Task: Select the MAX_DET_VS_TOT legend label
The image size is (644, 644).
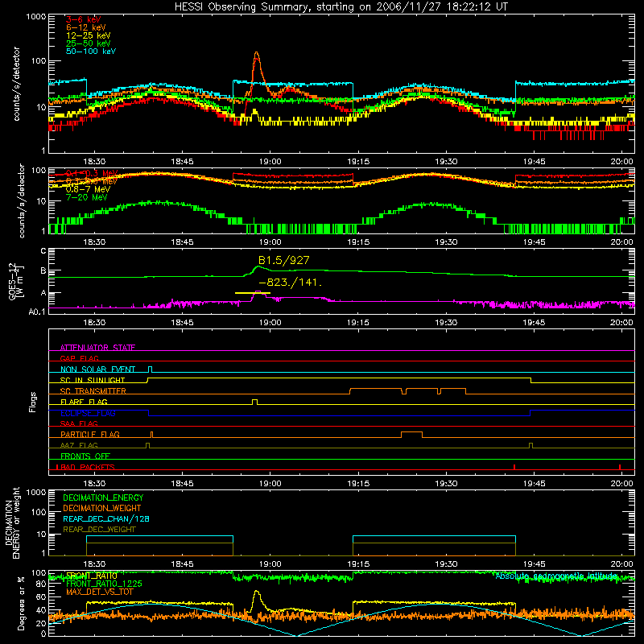Action: tap(99, 592)
